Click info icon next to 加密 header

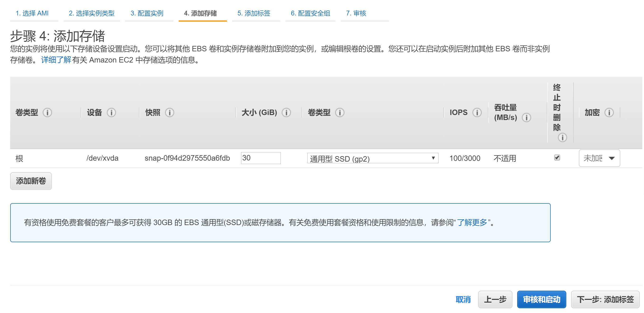609,113
